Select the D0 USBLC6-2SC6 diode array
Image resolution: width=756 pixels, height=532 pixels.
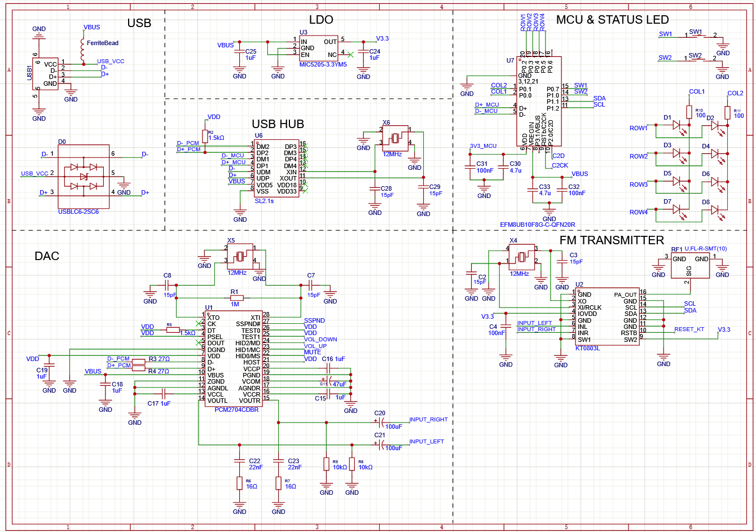pyautogui.click(x=83, y=177)
